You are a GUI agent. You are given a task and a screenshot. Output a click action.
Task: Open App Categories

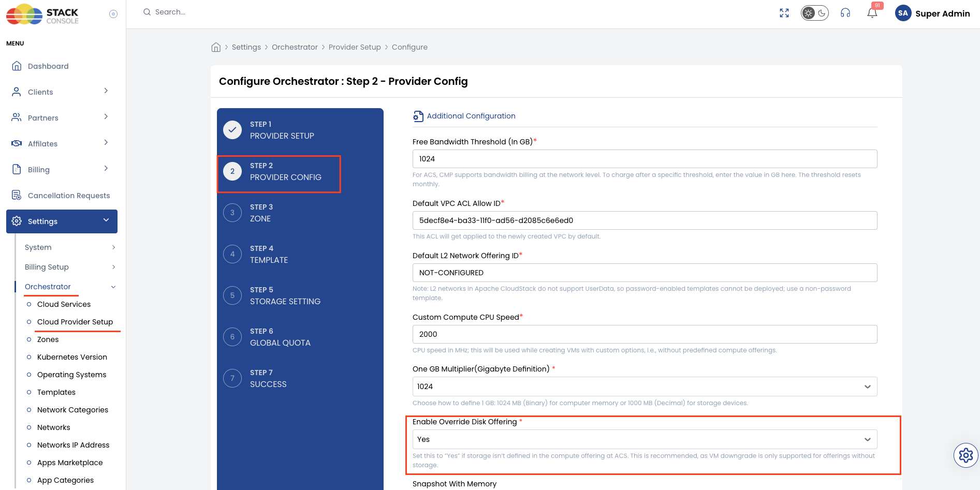(65, 480)
